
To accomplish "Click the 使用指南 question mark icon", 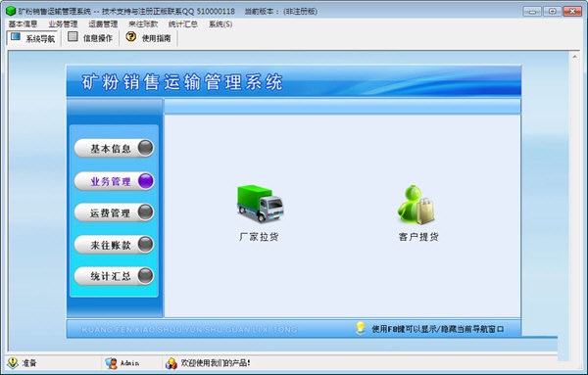I will pos(131,36).
